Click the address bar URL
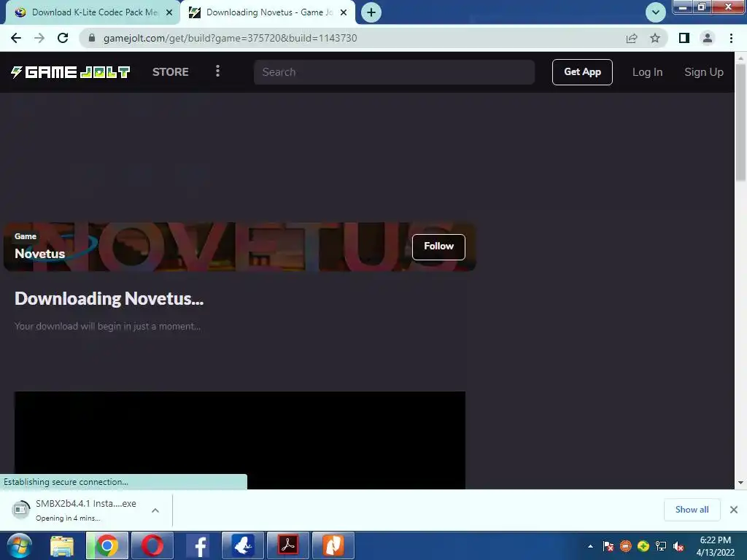747x560 pixels. pos(230,38)
